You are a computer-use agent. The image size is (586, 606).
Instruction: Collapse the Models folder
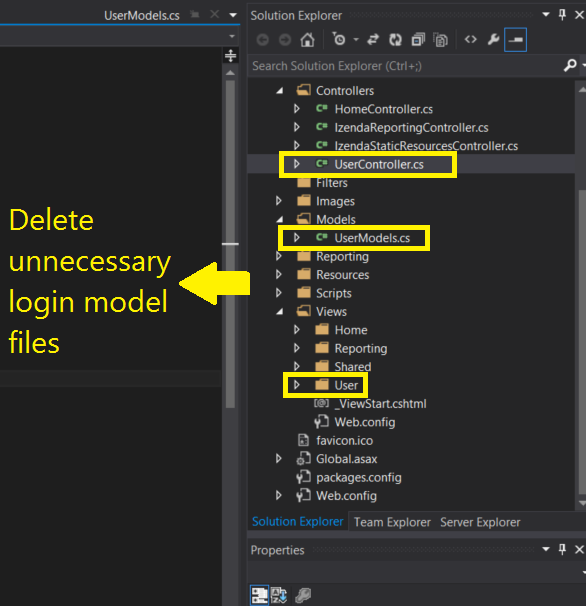[279, 220]
